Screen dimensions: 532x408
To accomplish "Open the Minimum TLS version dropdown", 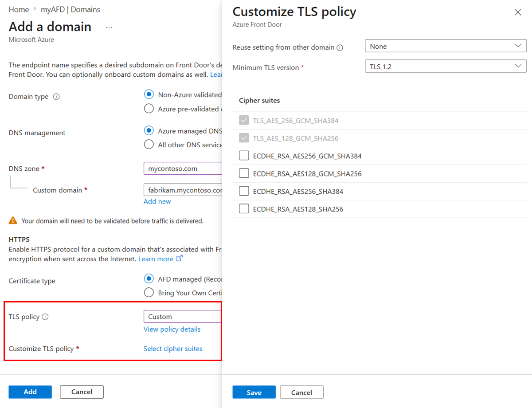I will coord(446,67).
